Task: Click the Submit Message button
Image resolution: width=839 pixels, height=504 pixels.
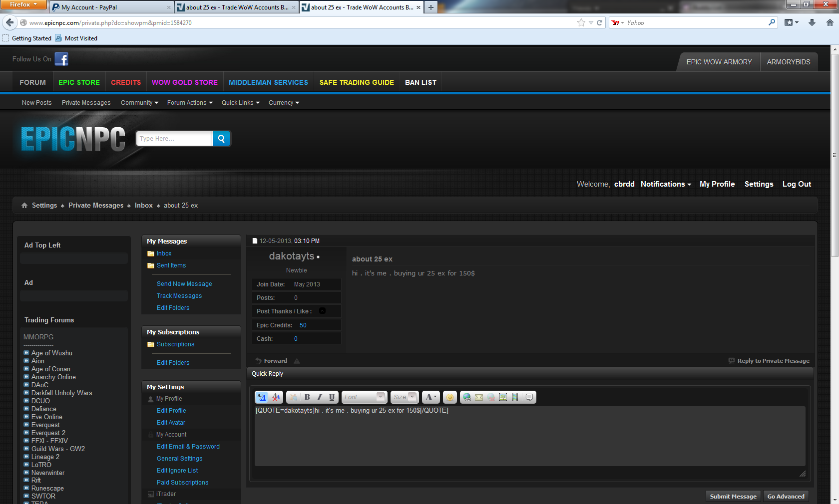Action: 733,497
